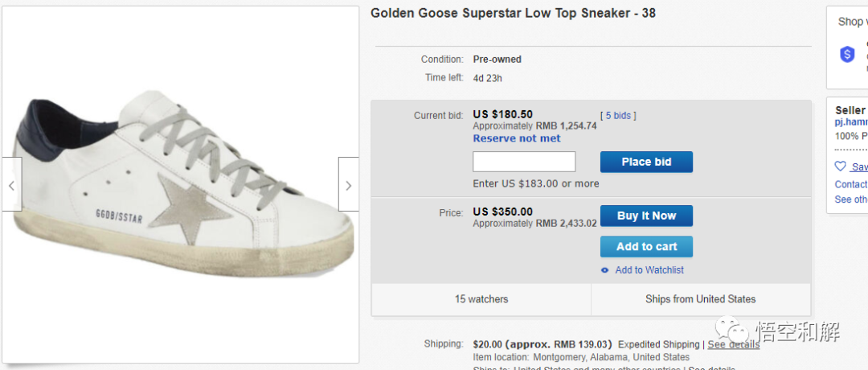Open the Add to Watchlist link

(649, 270)
